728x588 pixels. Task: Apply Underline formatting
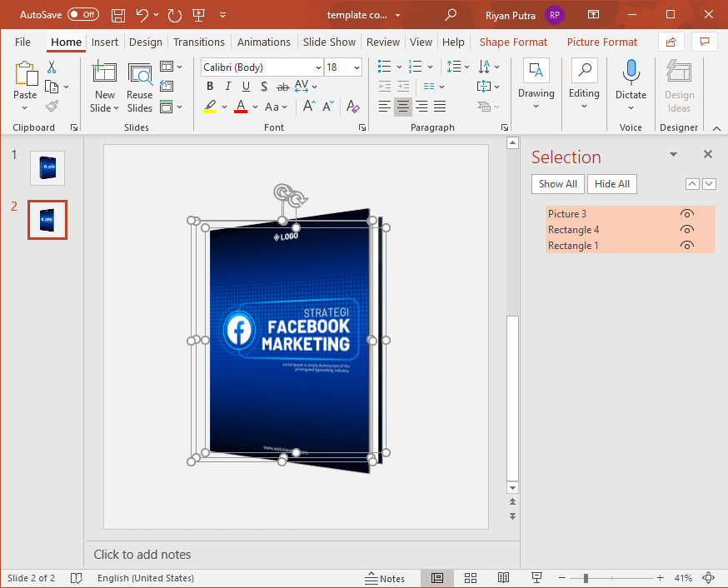coord(246,87)
